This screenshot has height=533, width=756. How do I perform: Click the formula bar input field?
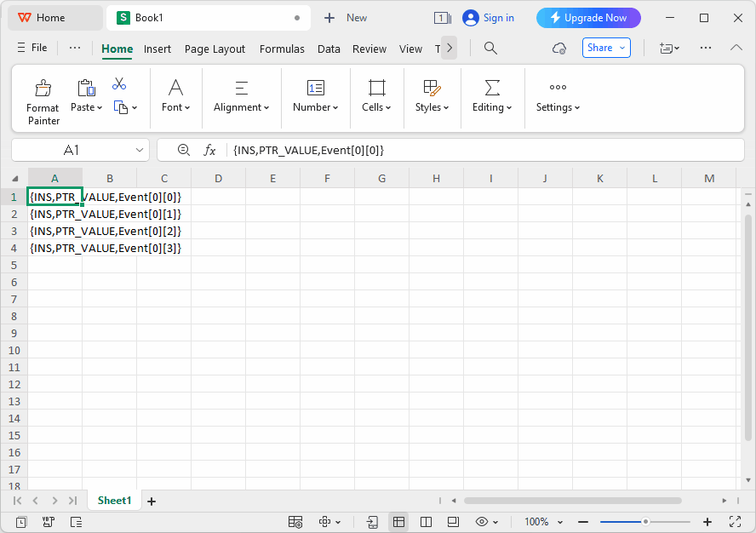[484, 150]
